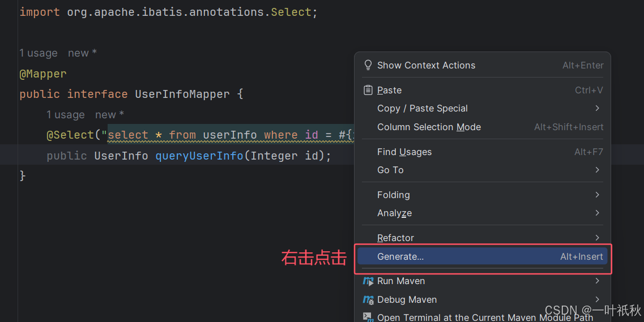Screen dimensions: 644x322
Task: Click the Run Maven icon
Action: 368,281
